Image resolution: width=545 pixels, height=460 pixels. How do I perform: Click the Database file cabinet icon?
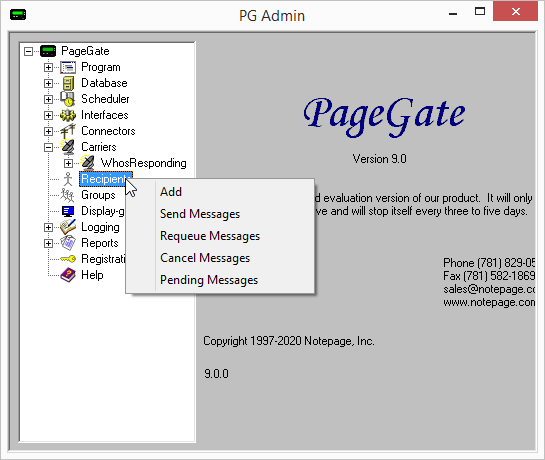pyautogui.click(x=68, y=83)
